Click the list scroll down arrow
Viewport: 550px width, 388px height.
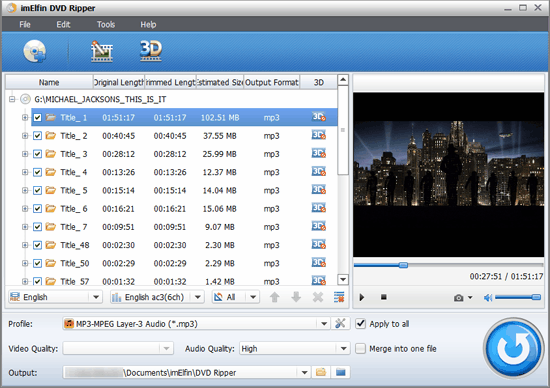point(343,279)
